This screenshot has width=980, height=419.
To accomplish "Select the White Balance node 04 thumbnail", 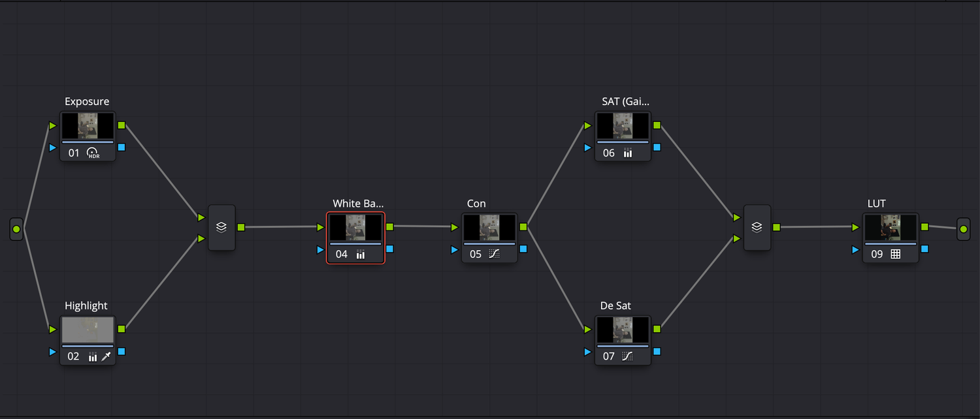I will (355, 228).
